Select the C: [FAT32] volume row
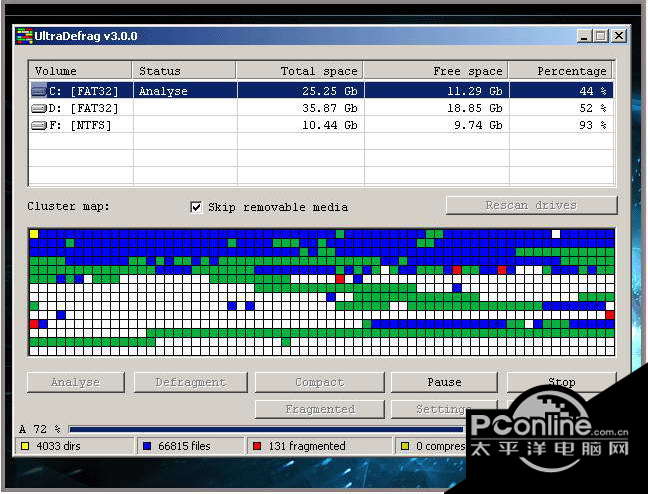This screenshot has width=648, height=494. (x=322, y=91)
